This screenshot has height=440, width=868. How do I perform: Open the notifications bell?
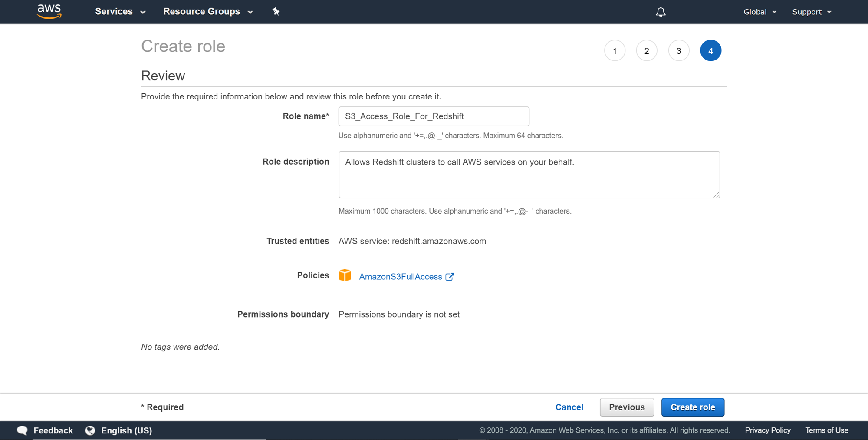point(660,12)
